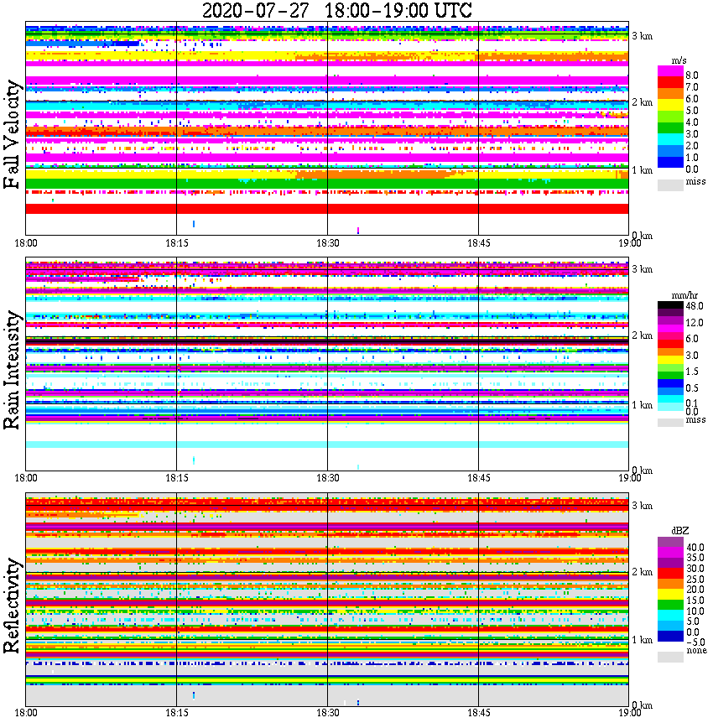Screen dimensions: 713x728
Task: Click the "1.5" value in the mm/hr legend
Action: tap(692, 371)
